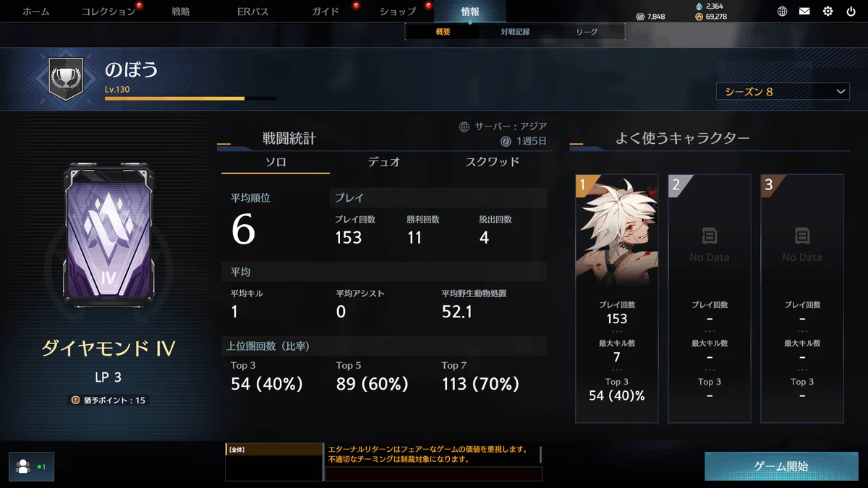
Task: Click the blue droplet currency icon 2,364
Action: point(699,6)
